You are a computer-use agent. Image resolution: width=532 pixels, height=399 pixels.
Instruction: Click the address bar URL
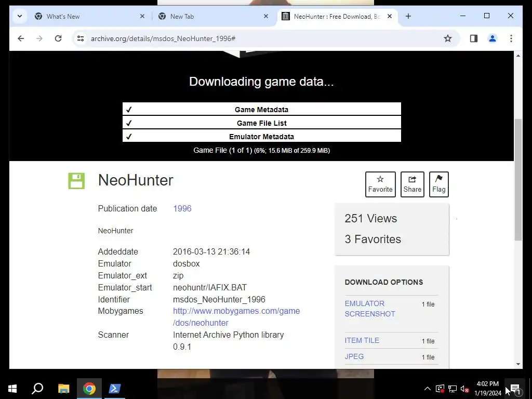click(x=163, y=38)
